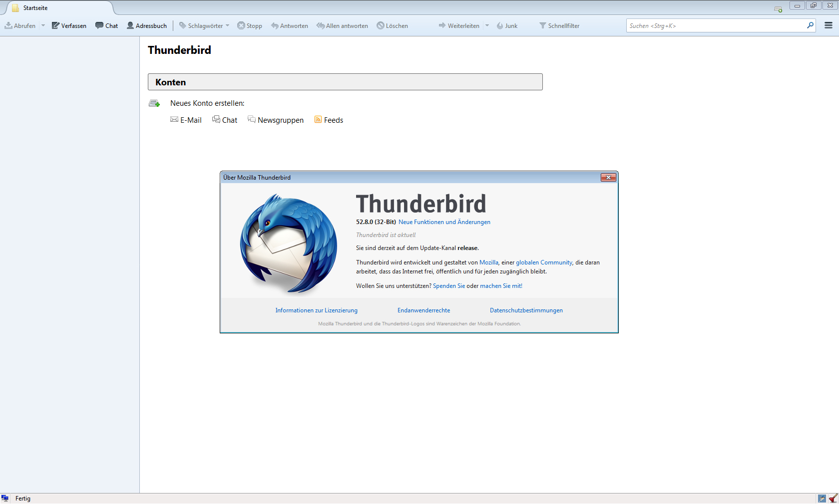Click the Antworten reply button

click(x=290, y=26)
